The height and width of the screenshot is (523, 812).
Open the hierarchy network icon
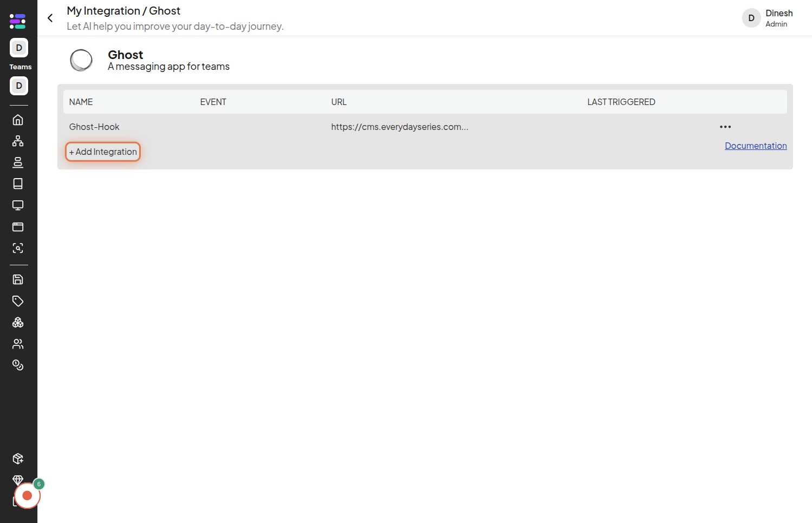[18, 141]
